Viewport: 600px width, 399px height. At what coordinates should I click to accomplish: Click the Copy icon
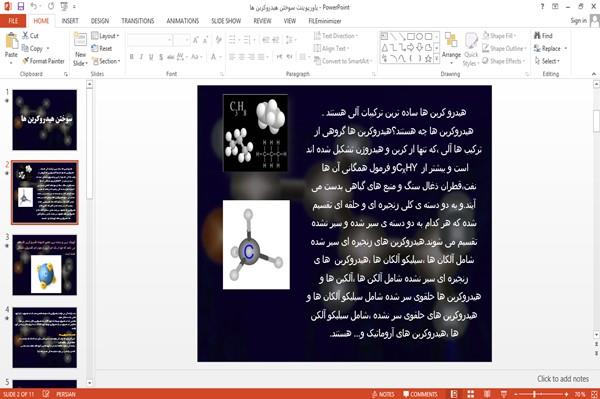pyautogui.click(x=25, y=48)
